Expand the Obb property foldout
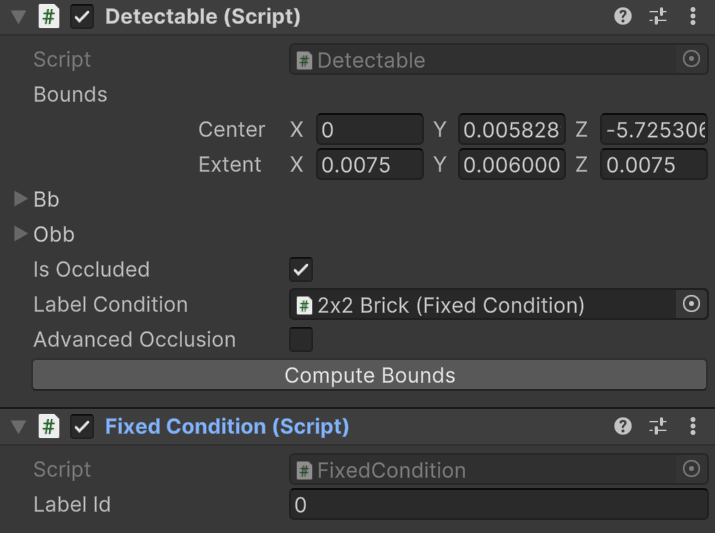 click(21, 235)
